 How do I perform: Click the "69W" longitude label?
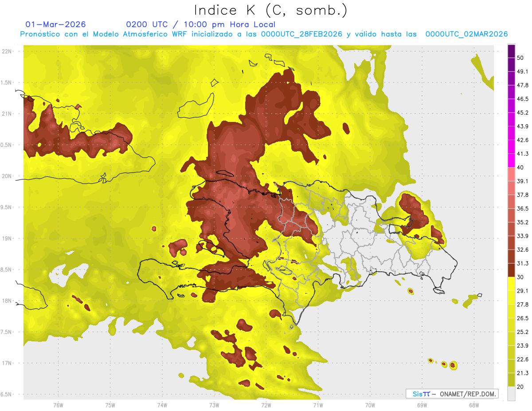(x=422, y=405)
